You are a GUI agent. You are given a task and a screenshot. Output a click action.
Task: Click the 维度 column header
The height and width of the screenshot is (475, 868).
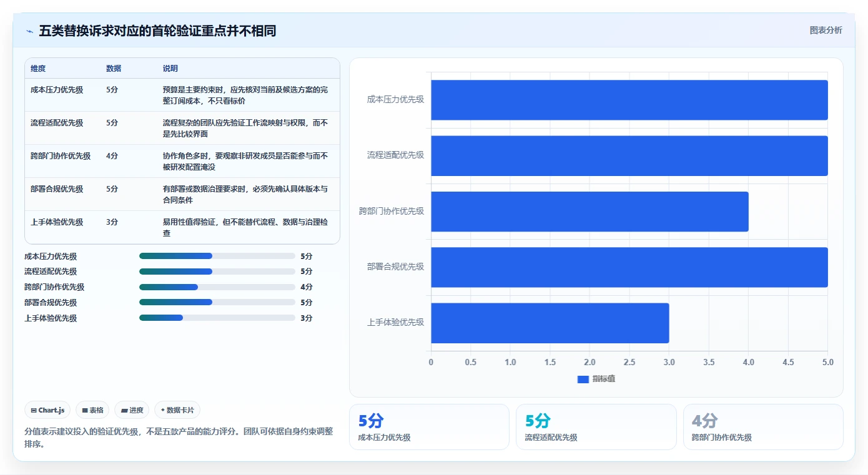(x=38, y=69)
